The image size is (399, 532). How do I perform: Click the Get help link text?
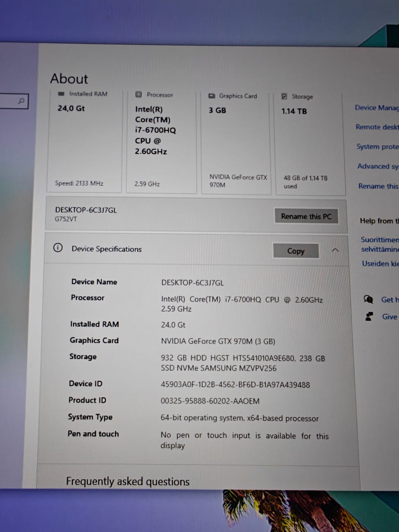tap(390, 300)
